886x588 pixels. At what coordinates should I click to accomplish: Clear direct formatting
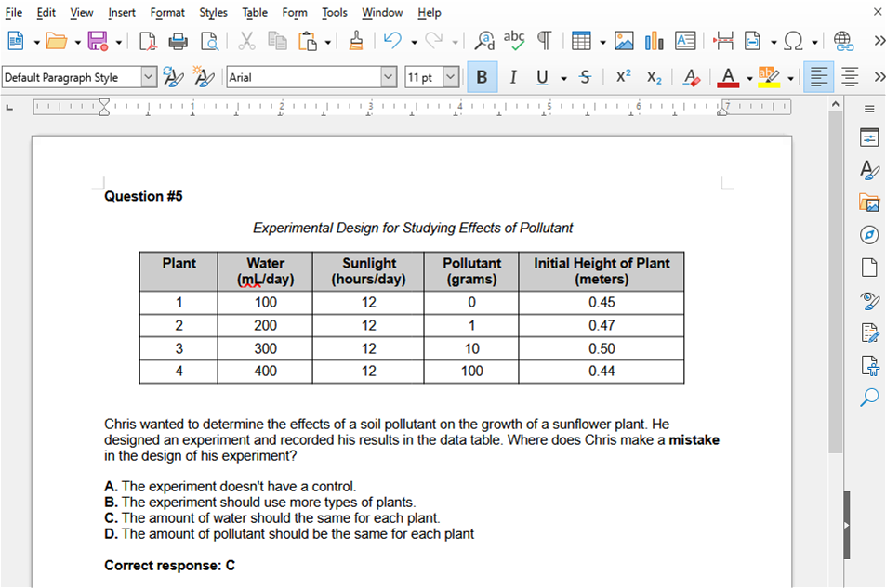coord(691,77)
